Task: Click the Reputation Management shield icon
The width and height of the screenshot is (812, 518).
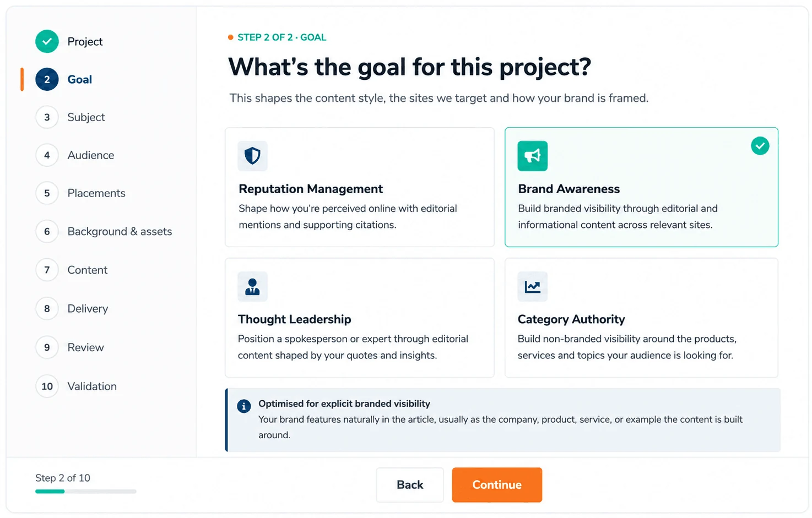Action: [x=252, y=156]
